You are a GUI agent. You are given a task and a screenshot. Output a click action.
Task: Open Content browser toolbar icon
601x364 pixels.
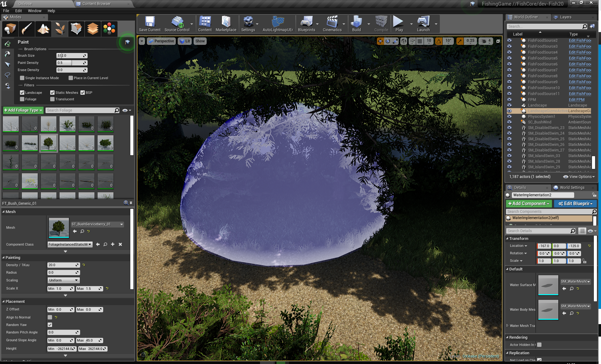coord(205,24)
